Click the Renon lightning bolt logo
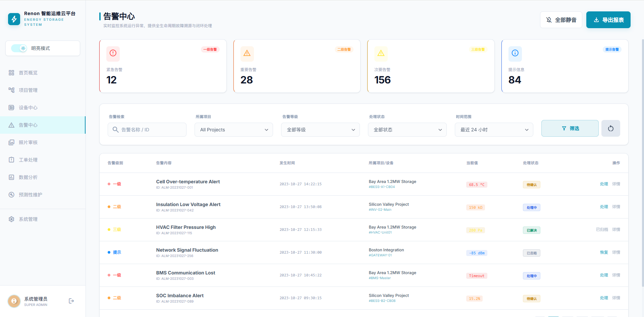The image size is (644, 317). 14,19
